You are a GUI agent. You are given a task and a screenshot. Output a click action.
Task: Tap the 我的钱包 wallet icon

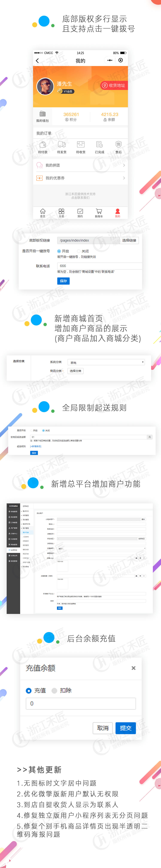pyautogui.click(x=43, y=114)
